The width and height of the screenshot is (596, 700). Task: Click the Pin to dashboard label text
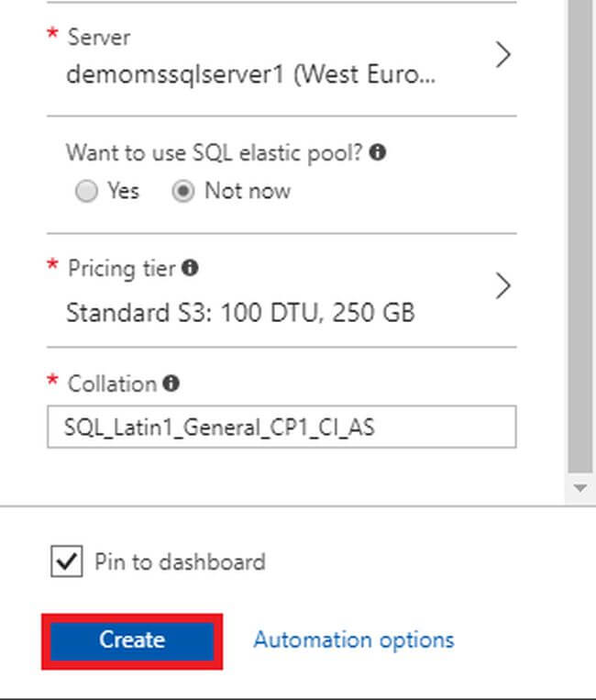pos(180,561)
